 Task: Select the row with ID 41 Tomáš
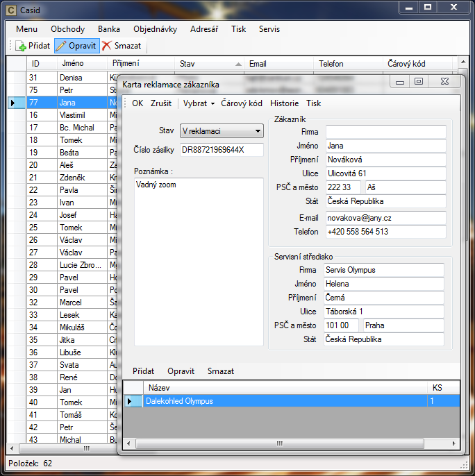(x=62, y=415)
